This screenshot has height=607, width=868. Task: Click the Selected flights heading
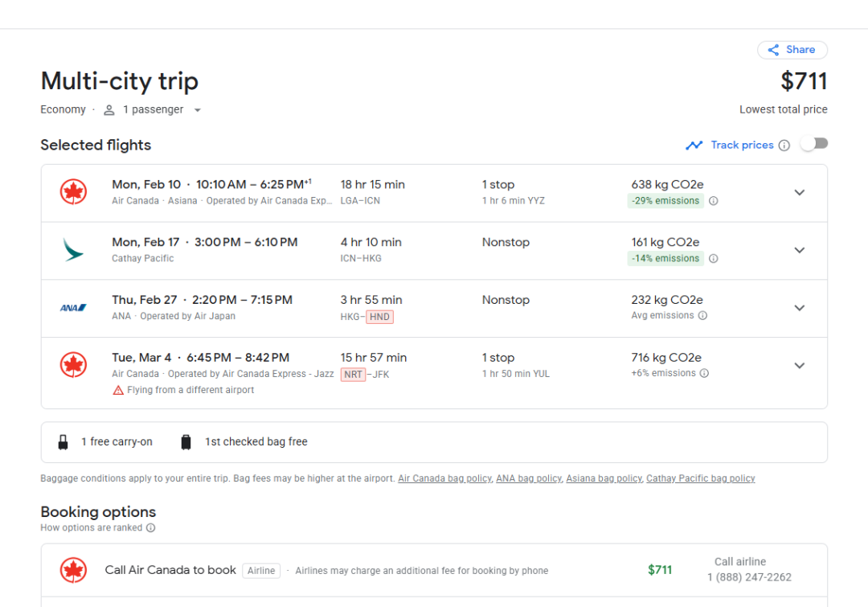tap(96, 145)
